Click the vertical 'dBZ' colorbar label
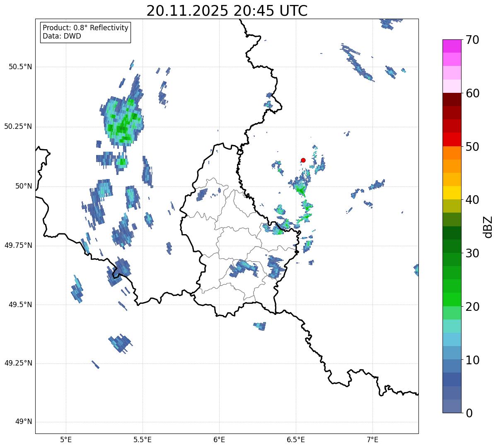The height and width of the screenshot is (448, 498). coord(488,226)
